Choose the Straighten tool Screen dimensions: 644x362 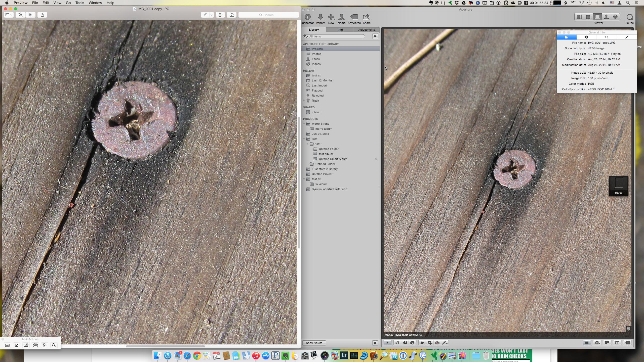pos(422,343)
